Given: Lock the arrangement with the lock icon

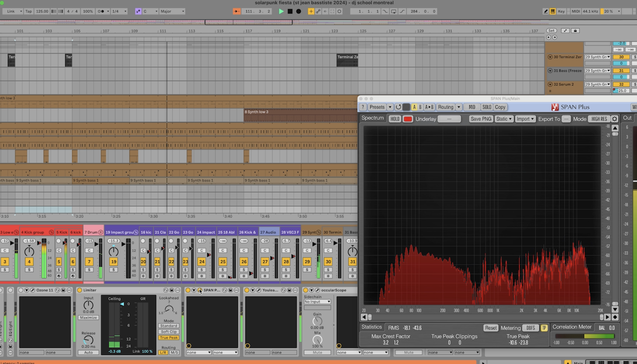Looking at the screenshot, I should (x=575, y=31).
